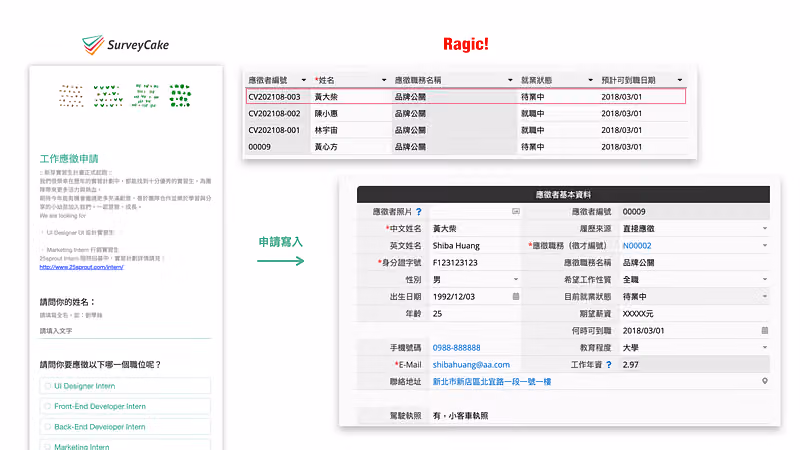Open the help icon next to 應徵者照片
This screenshot has height=450, width=800.
coord(419,212)
